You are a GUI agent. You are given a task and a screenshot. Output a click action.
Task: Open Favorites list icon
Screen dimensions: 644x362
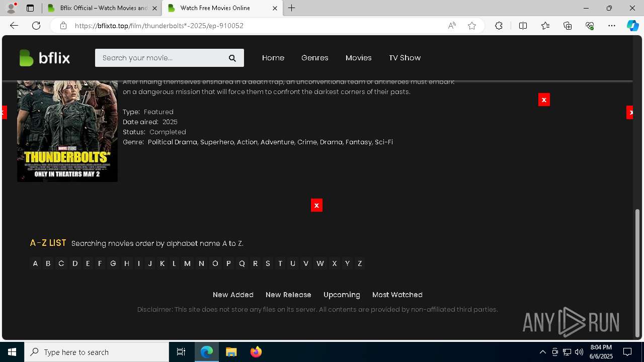click(x=545, y=26)
